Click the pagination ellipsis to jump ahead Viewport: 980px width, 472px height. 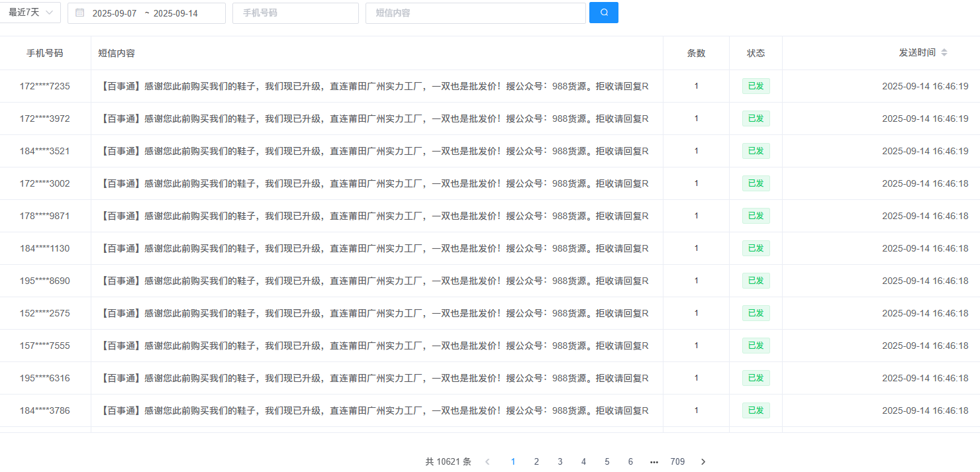tap(654, 461)
